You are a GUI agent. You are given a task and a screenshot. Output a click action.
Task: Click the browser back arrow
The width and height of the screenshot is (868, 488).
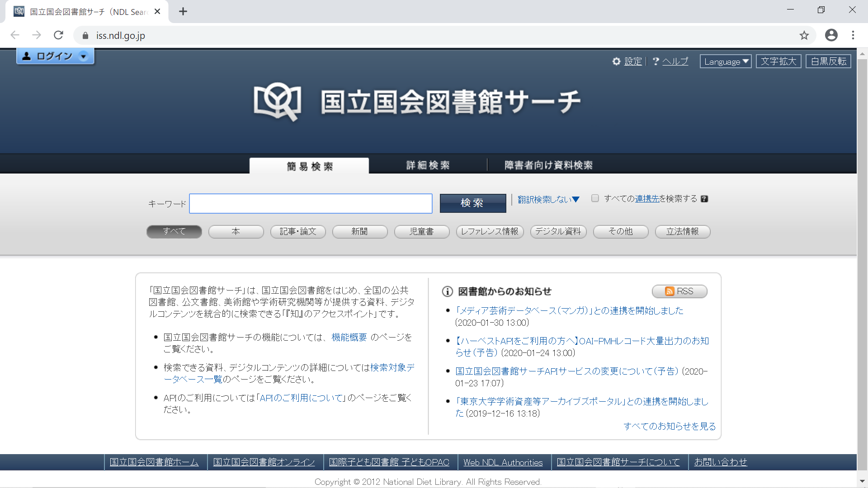coord(15,35)
